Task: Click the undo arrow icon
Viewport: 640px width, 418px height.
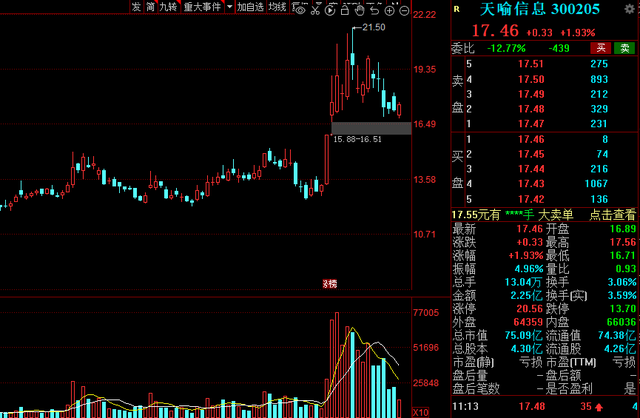Action: (x=375, y=10)
